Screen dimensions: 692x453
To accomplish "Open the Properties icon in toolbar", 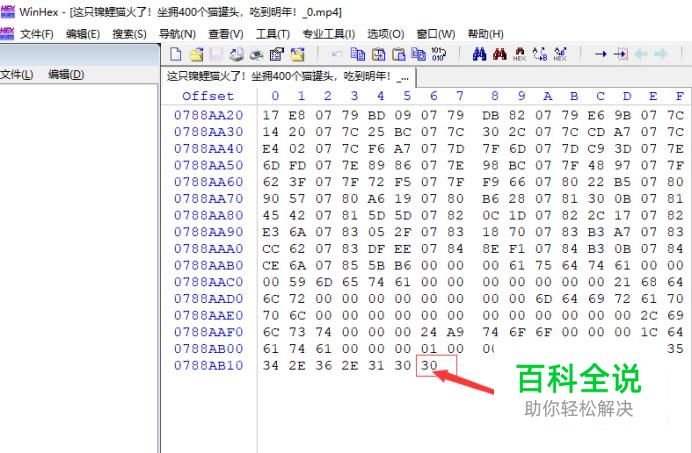I will coord(277,54).
